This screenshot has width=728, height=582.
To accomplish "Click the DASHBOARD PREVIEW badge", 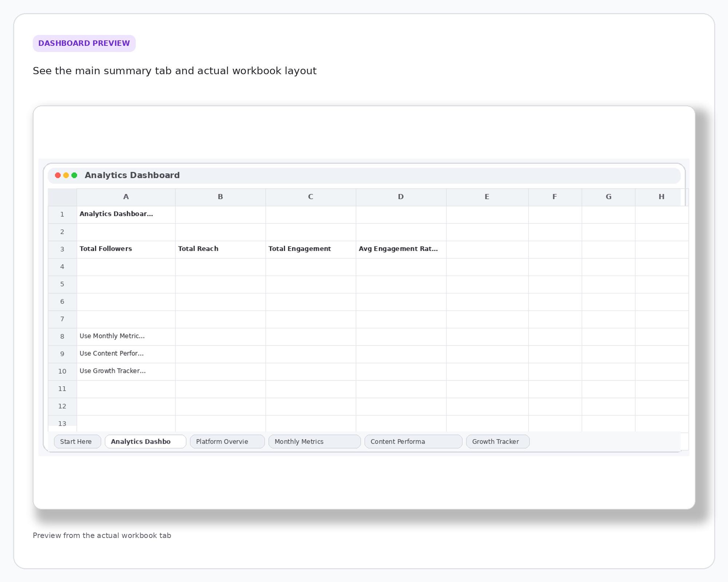I will (84, 43).
